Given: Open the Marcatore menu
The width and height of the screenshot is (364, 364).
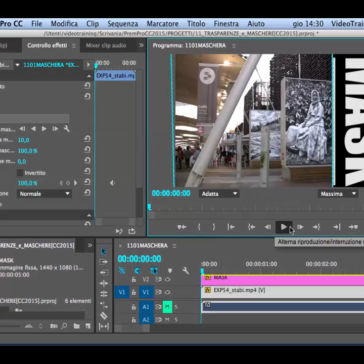Looking at the screenshot, I should (162, 24).
